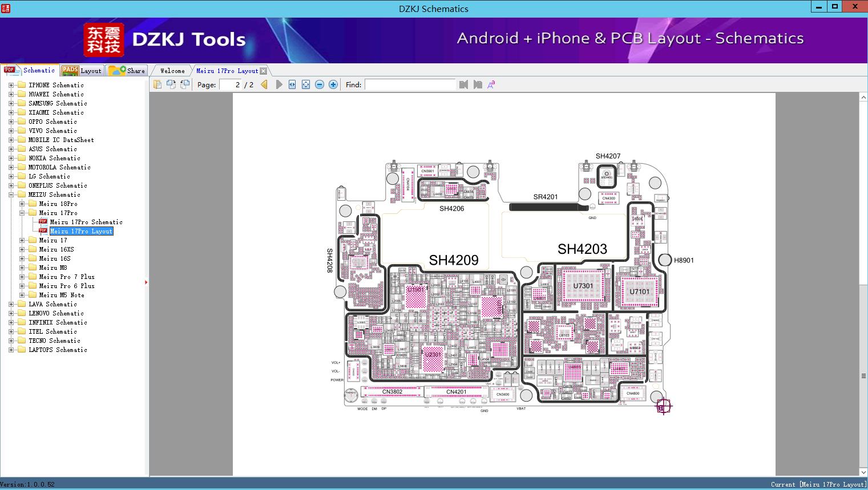Image resolution: width=868 pixels, height=490 pixels.
Task: Expand HUAWEI Schematic folder
Action: click(11, 94)
